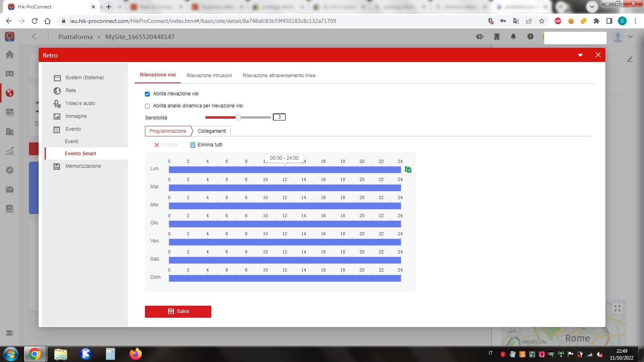Collapse the Evento tree section
The width and height of the screenshot is (644, 362).
point(73,129)
